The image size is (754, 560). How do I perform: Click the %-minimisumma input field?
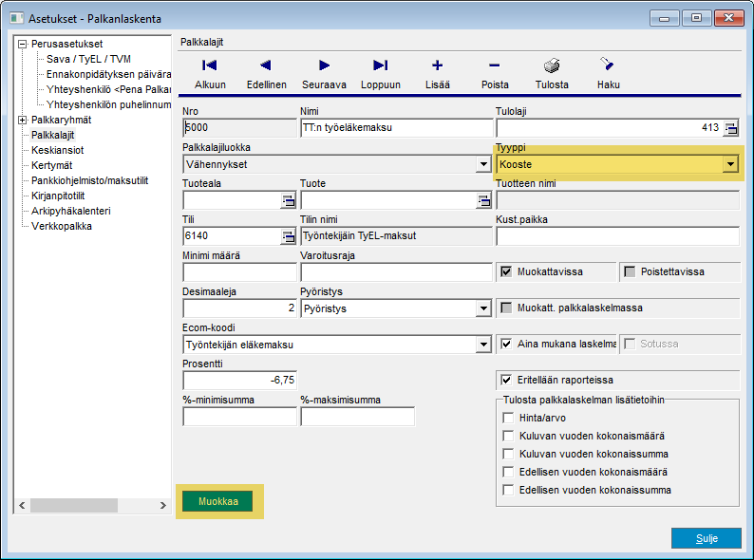point(239,417)
